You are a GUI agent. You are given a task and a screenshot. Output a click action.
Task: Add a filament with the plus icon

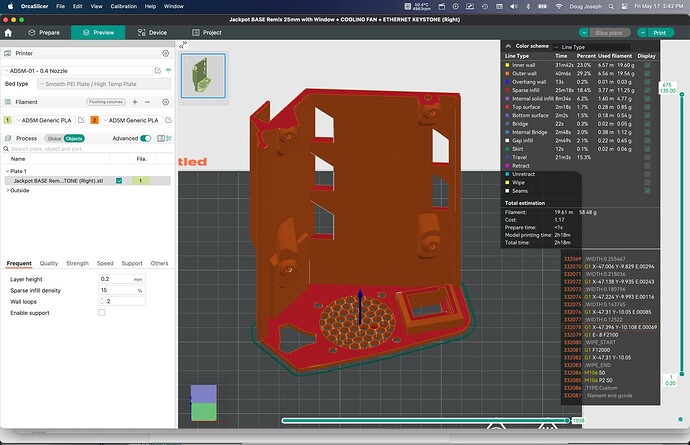point(135,102)
